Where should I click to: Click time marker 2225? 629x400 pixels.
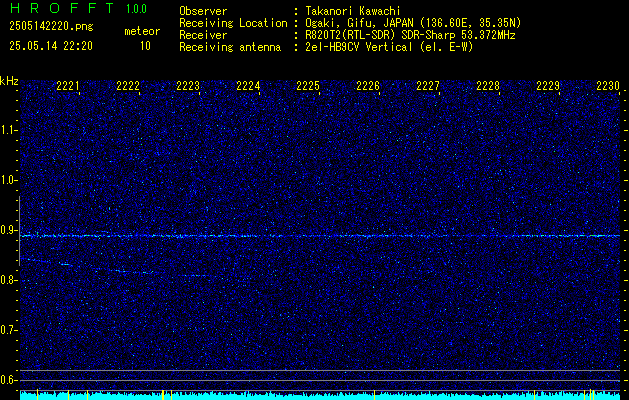coord(308,86)
